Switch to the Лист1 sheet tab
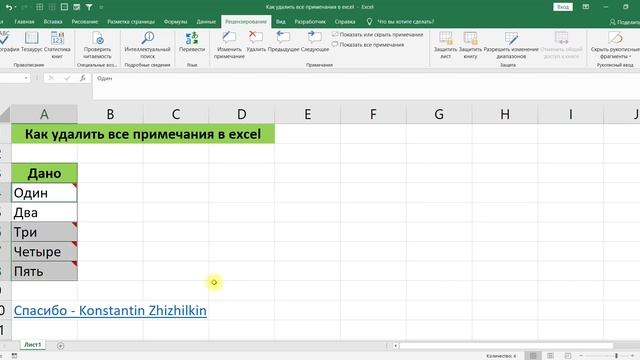The image size is (640, 360). click(33, 345)
